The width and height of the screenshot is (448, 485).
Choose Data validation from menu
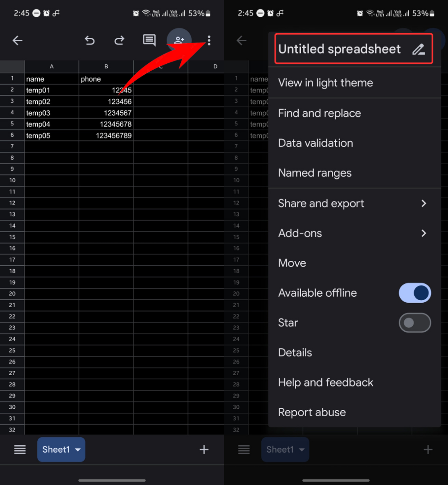(x=315, y=143)
